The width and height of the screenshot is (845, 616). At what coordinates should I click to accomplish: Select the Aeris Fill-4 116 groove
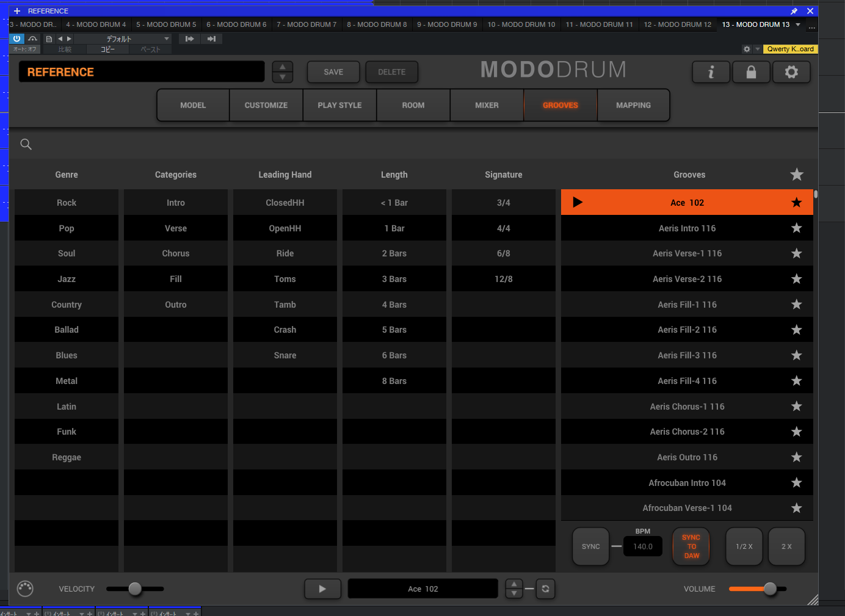coord(687,381)
